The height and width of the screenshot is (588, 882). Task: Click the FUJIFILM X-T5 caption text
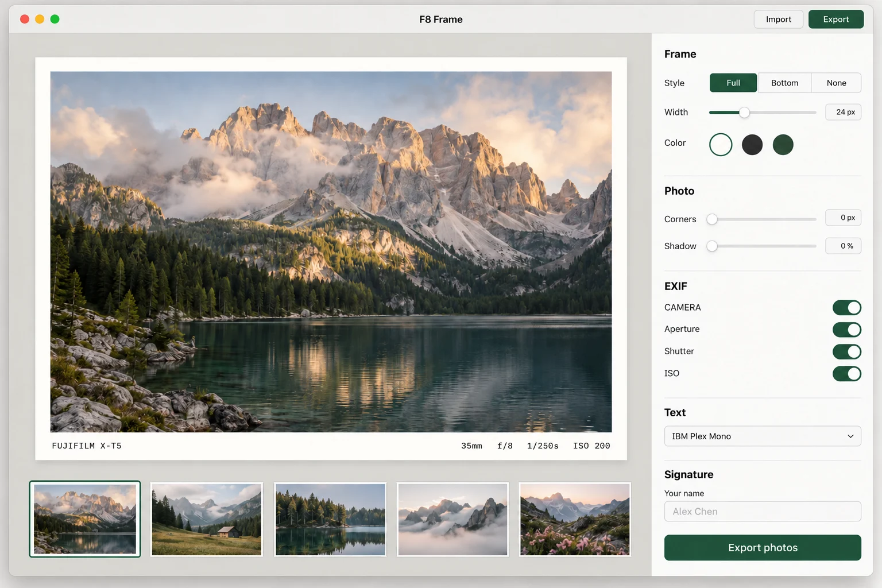click(x=87, y=446)
